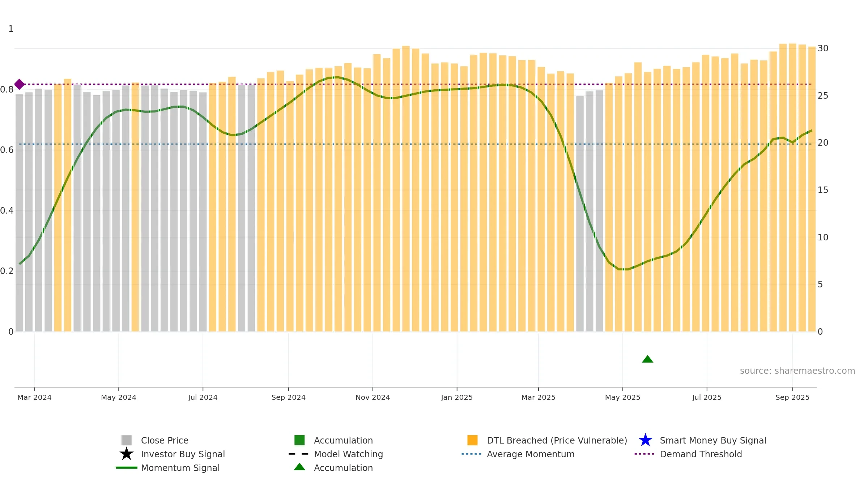
Task: Click the Model Watching dashed line icon
Action: point(299,454)
